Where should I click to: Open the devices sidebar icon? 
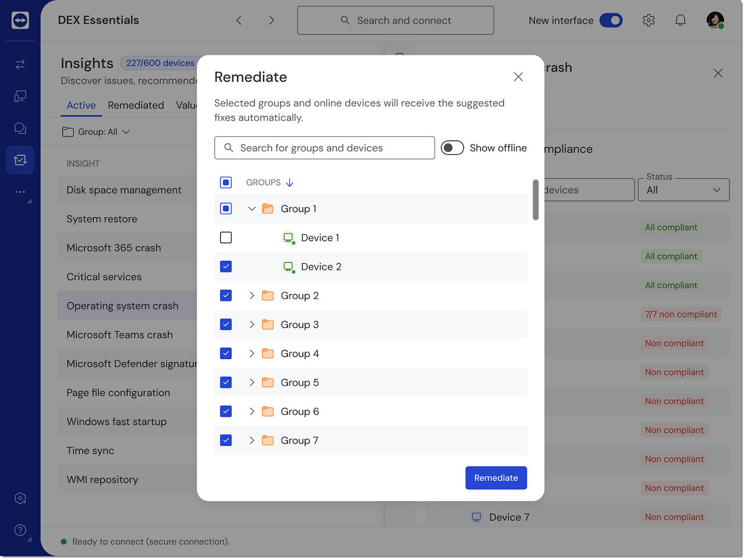(20, 96)
